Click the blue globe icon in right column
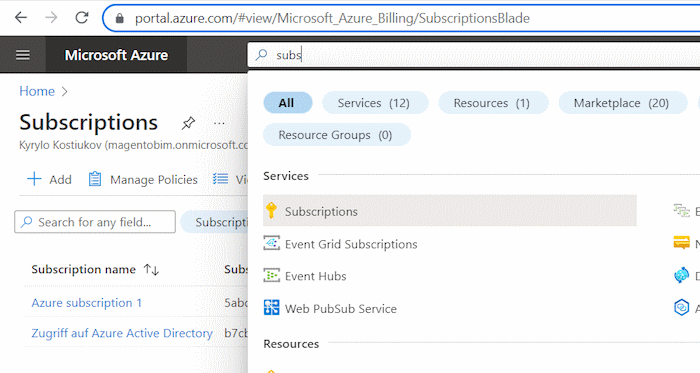 click(681, 275)
